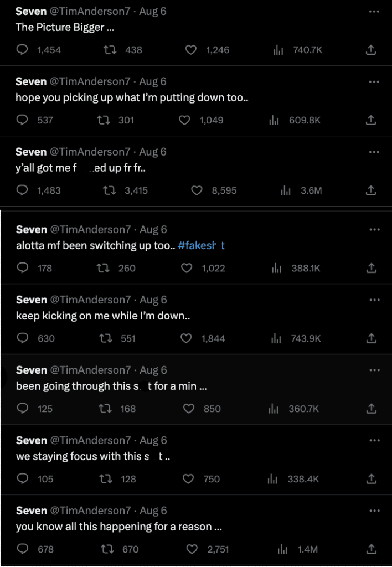
Task: Share the "been going through this" tweet
Action: pos(372,409)
